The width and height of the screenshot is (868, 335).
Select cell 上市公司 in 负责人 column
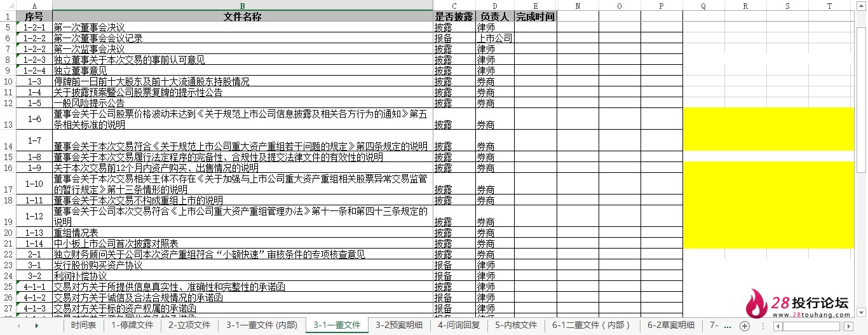tap(494, 38)
